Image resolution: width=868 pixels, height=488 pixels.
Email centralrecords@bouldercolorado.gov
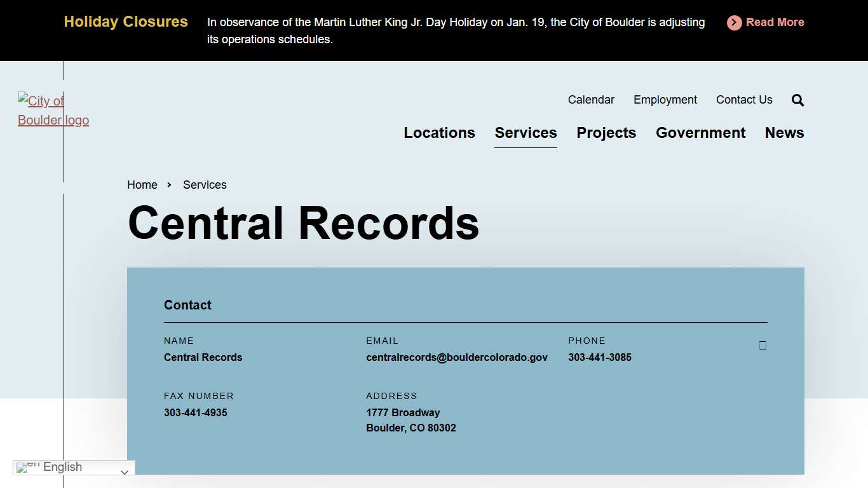[457, 357]
